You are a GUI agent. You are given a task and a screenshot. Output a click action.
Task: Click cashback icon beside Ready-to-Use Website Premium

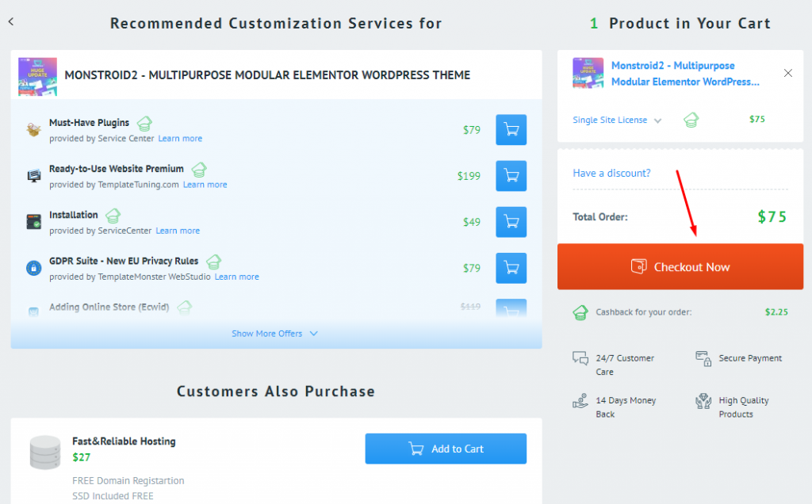(199, 170)
